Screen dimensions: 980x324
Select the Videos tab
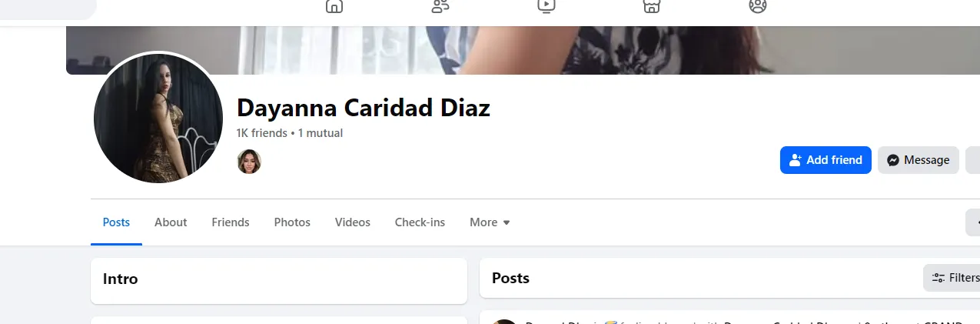pyautogui.click(x=353, y=222)
